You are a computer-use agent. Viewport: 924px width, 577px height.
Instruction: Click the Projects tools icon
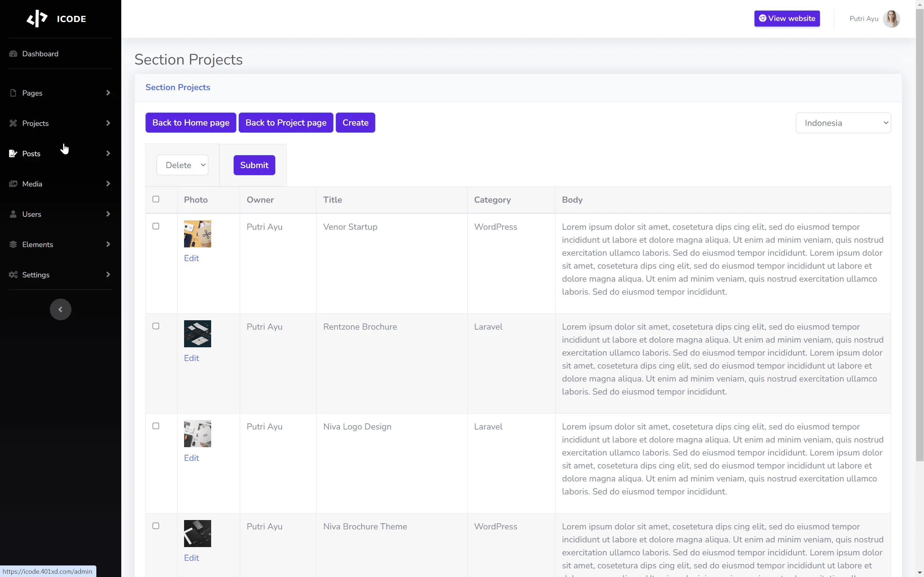click(x=13, y=123)
